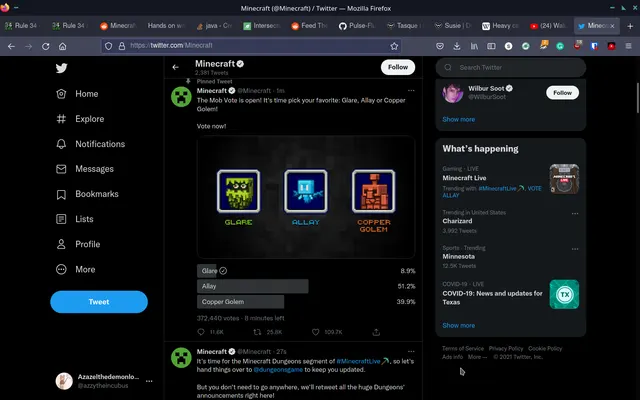The image size is (640, 400).
Task: Open Bookmarks in sidebar
Action: pyautogui.click(x=87, y=194)
